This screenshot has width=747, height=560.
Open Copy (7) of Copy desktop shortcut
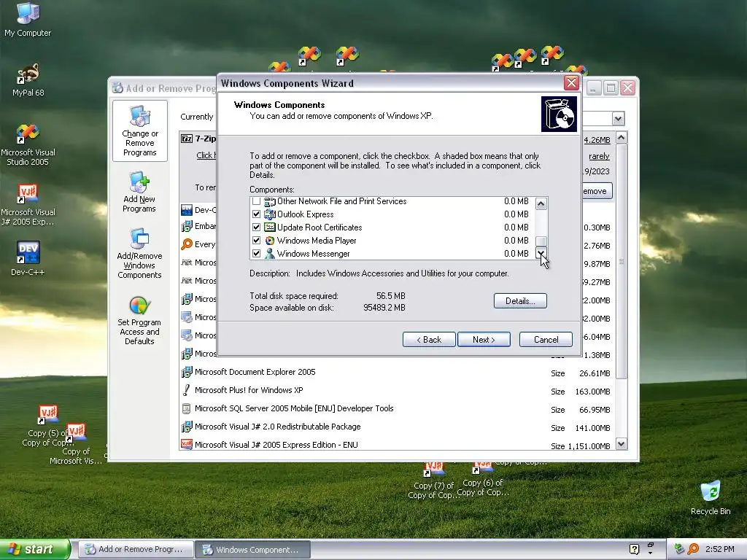pos(433,480)
